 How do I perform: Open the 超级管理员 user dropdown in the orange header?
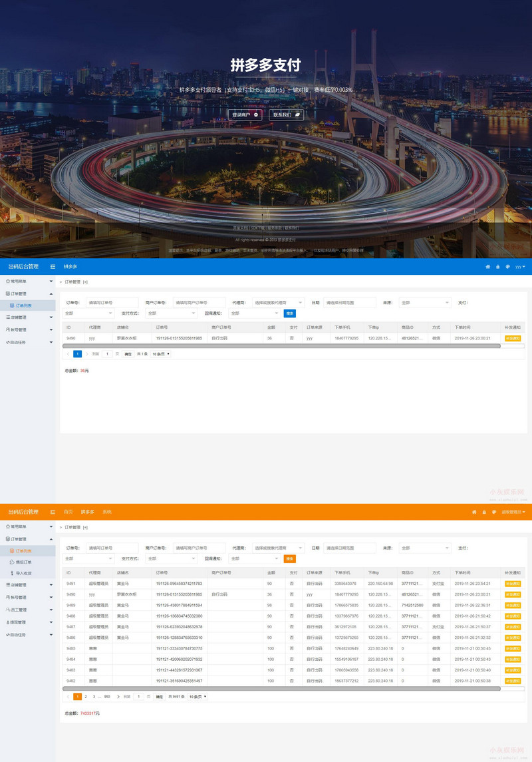tap(513, 512)
